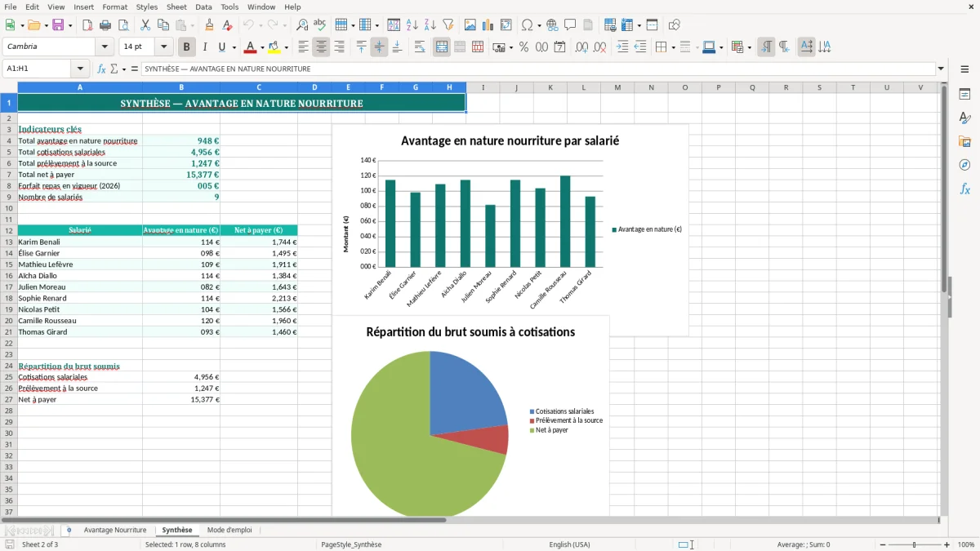The width and height of the screenshot is (980, 551).
Task: Expand the formula bar
Action: click(941, 69)
